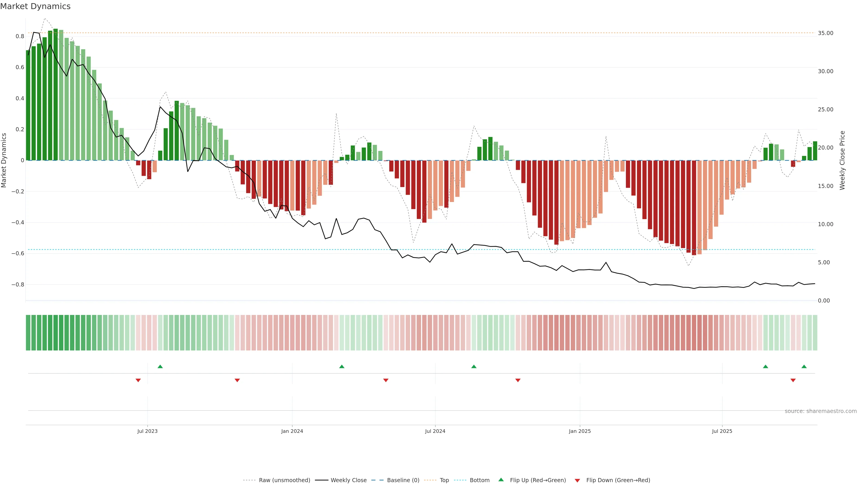The image size is (868, 488).
Task: Hide the Baseline (0) series via legend
Action: coord(403,480)
